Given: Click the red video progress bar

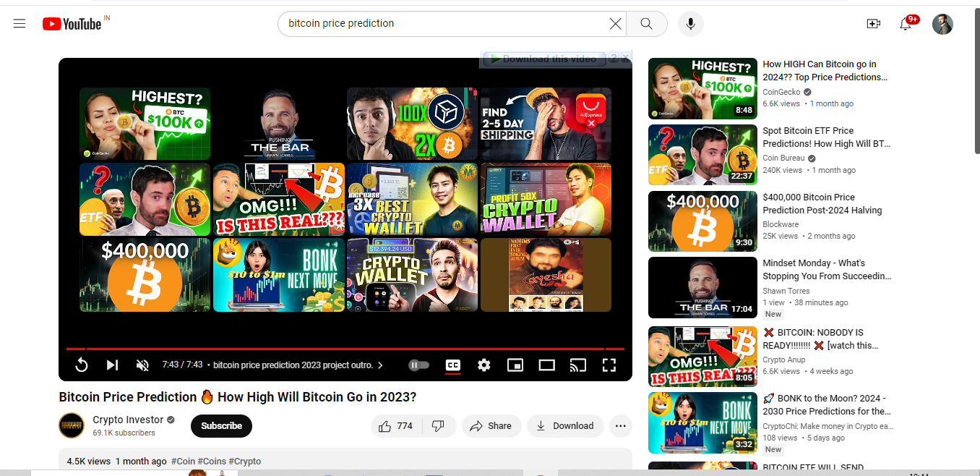Looking at the screenshot, I should tap(345, 349).
